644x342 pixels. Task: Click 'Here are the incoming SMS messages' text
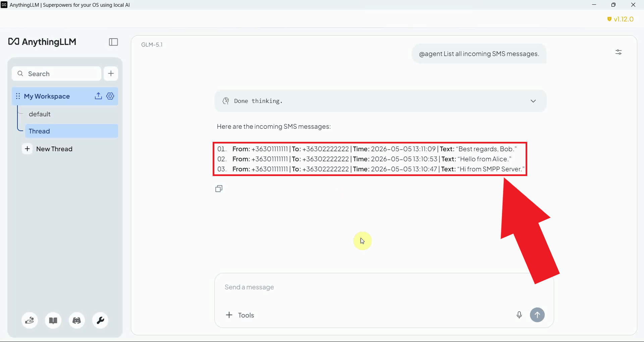coord(274,126)
